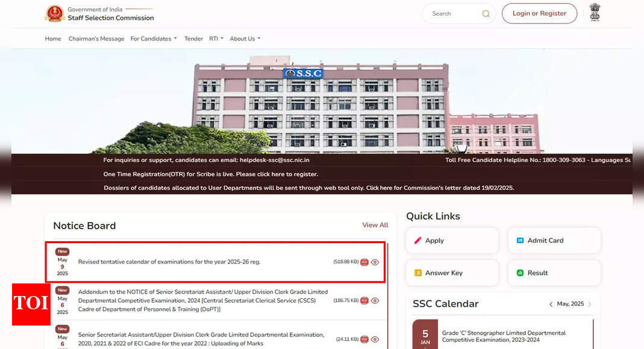This screenshot has width=644, height=349.
Task: Click the 5 JAN calendar date badge
Action: pyautogui.click(x=425, y=335)
